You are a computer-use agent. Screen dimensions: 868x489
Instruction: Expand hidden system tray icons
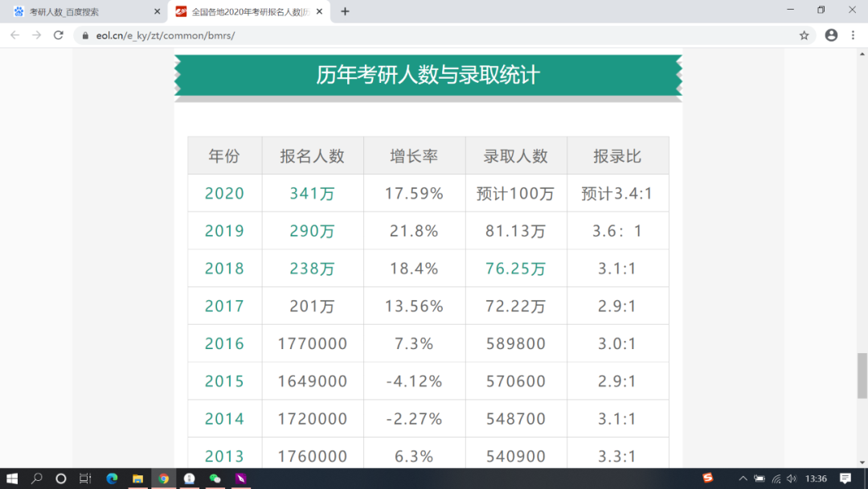(743, 478)
